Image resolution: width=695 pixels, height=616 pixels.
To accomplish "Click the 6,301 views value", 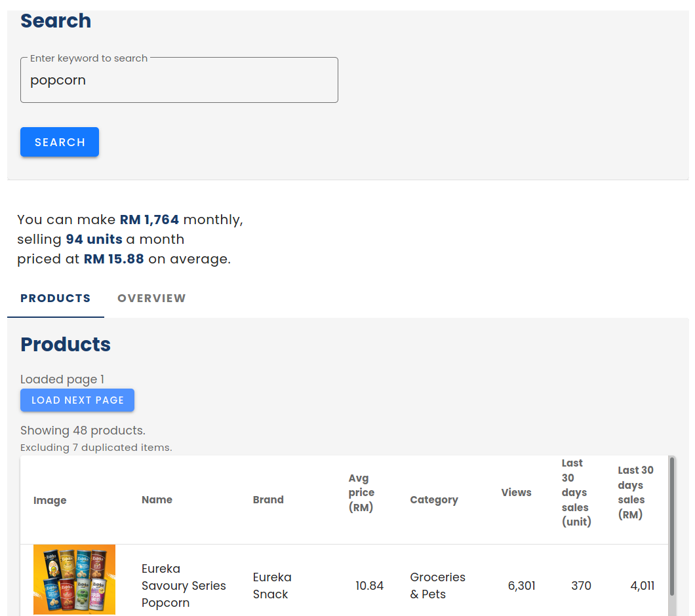I will tap(521, 586).
